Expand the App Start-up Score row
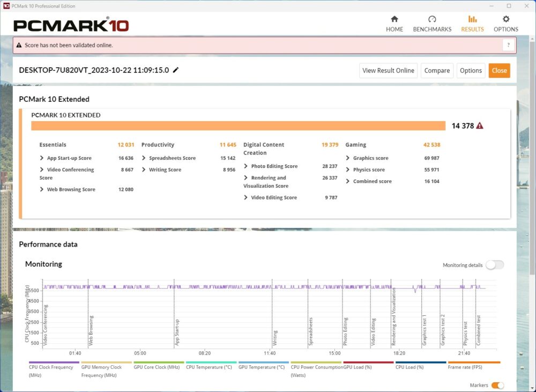Screen dimensions: 536x392 click(x=42, y=158)
